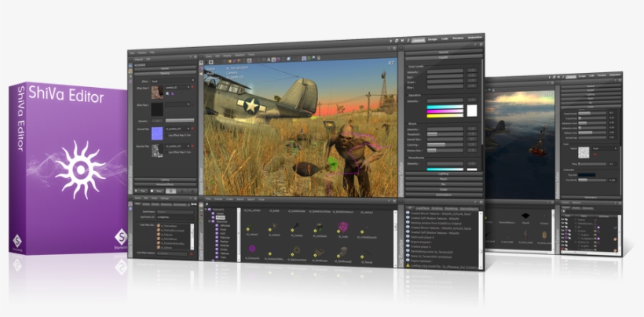Clear the Effect Map 0 texture with red X
The image size is (644, 317).
(x=192, y=87)
